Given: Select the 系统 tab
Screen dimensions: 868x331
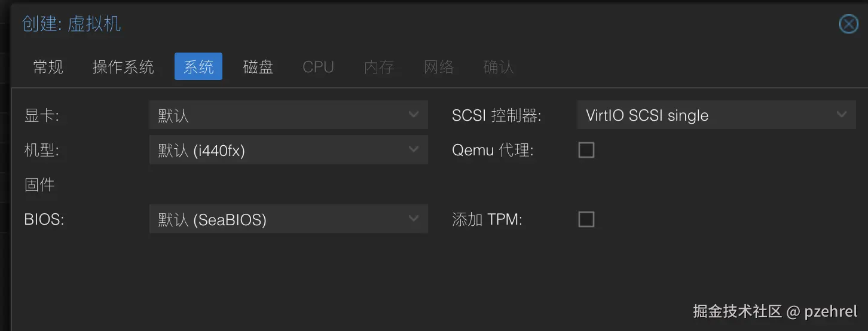Looking at the screenshot, I should coord(198,66).
